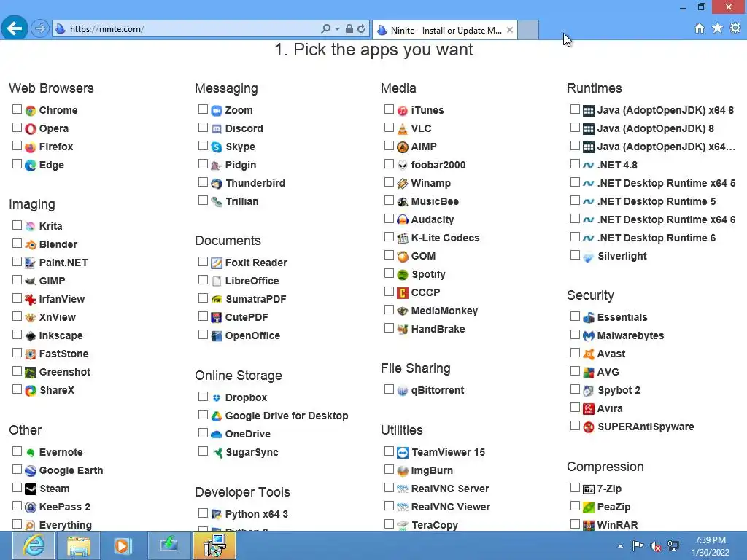Viewport: 747px width, 560px height.
Task: Check the GIMP checkbox
Action: coord(18,279)
